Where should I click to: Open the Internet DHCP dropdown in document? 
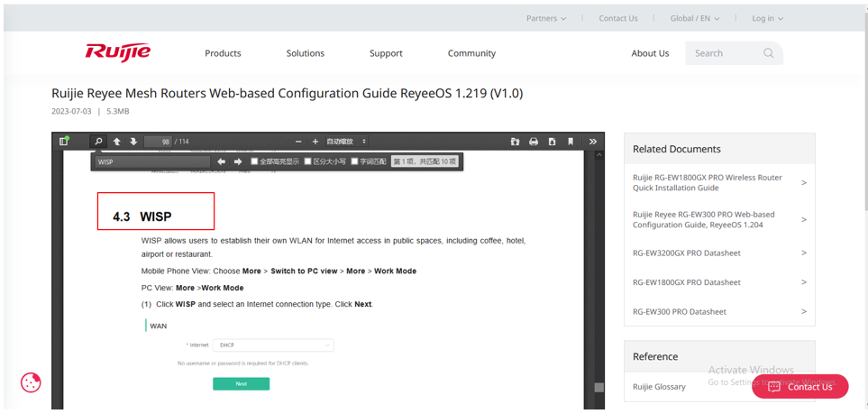(273, 345)
